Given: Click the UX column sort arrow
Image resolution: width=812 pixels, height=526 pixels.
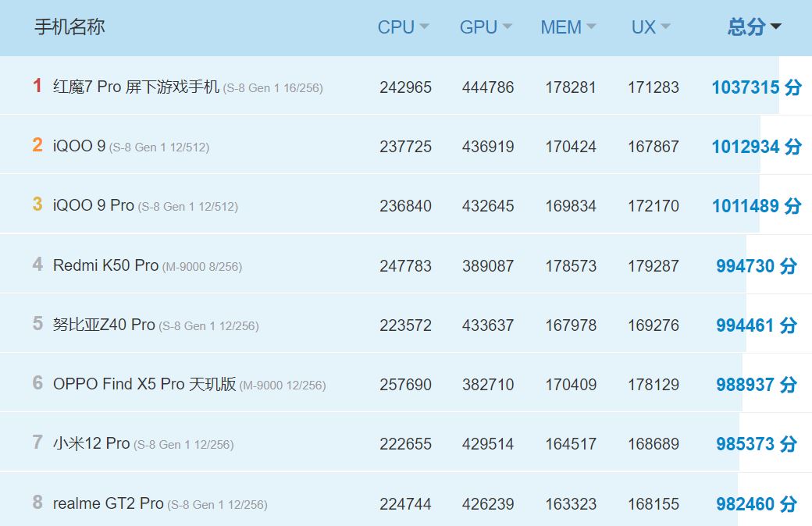Looking at the screenshot, I should [x=665, y=27].
